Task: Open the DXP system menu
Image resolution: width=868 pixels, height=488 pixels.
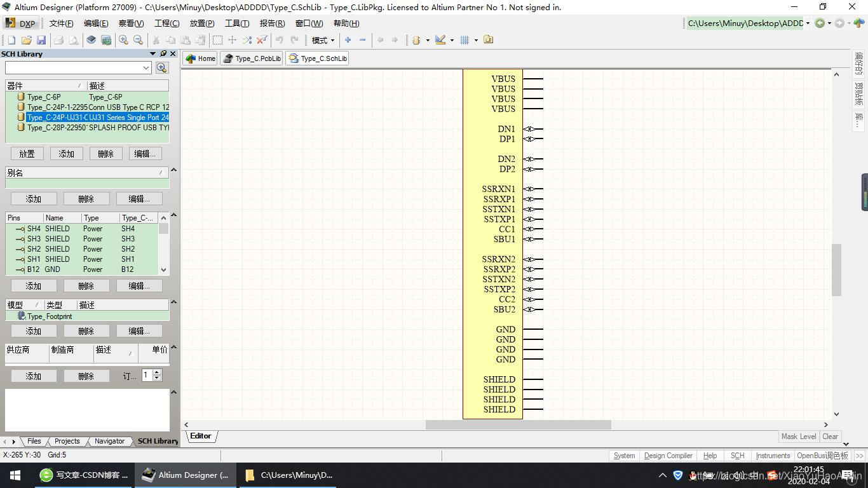Action: pos(20,24)
